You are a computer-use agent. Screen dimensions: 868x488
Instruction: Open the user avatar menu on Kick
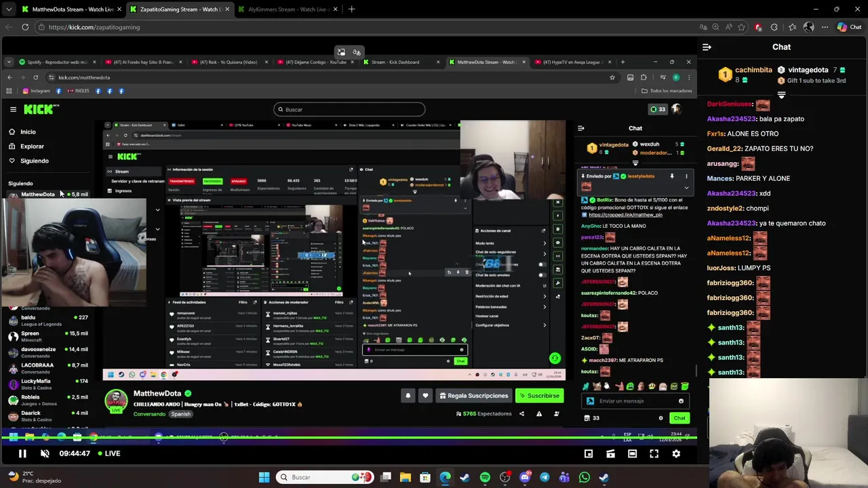click(676, 109)
